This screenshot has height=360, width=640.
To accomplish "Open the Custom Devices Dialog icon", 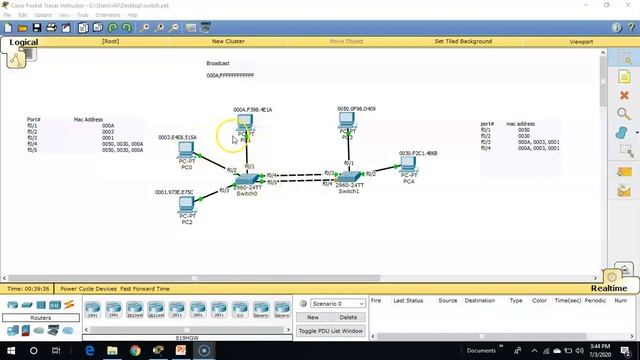I will (205, 28).
